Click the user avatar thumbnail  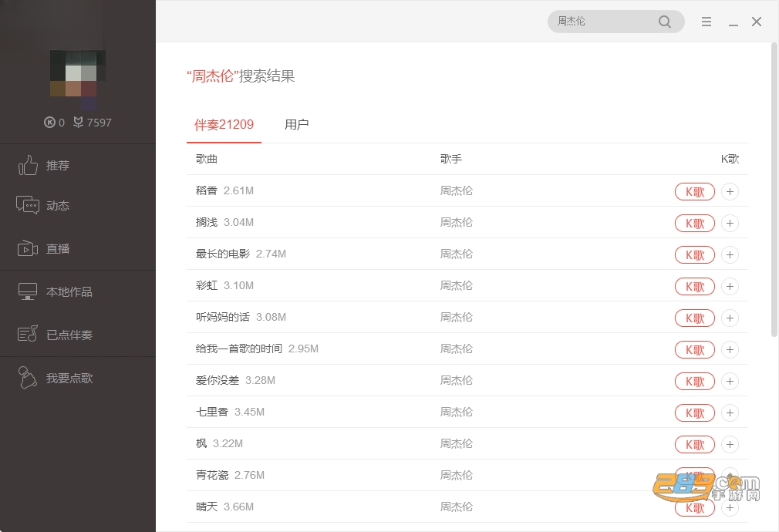(x=78, y=79)
